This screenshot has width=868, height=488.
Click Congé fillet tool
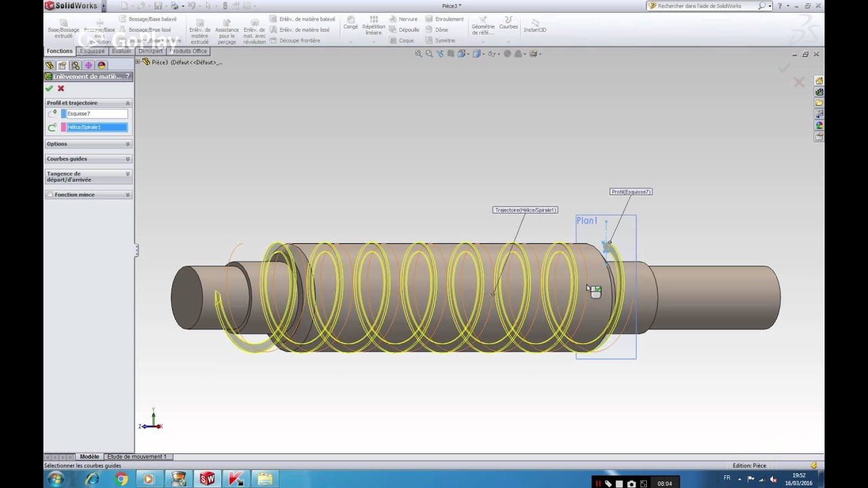(x=351, y=23)
